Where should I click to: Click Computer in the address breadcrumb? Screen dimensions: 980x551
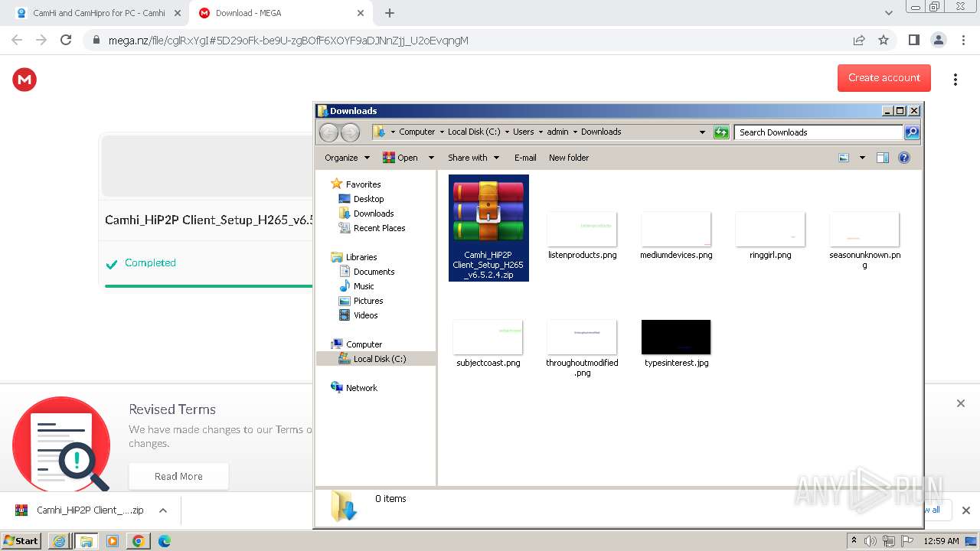pos(416,132)
